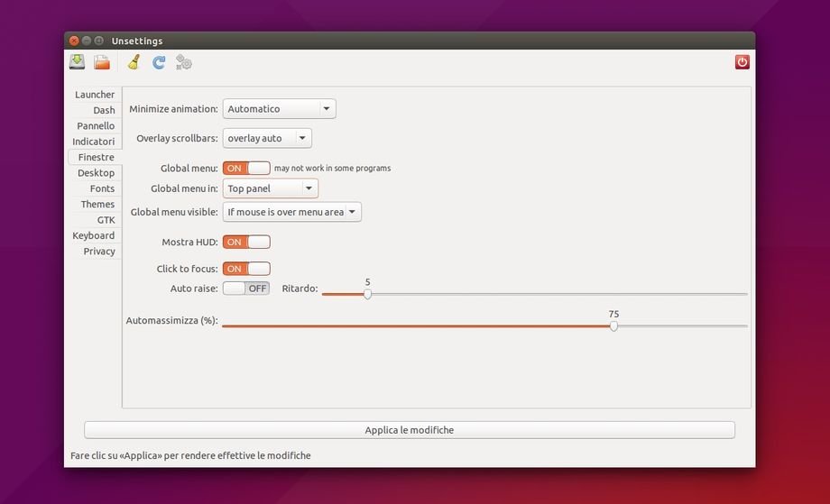Click the Unsettings title bar text
This screenshot has height=504, width=830.
tap(137, 41)
